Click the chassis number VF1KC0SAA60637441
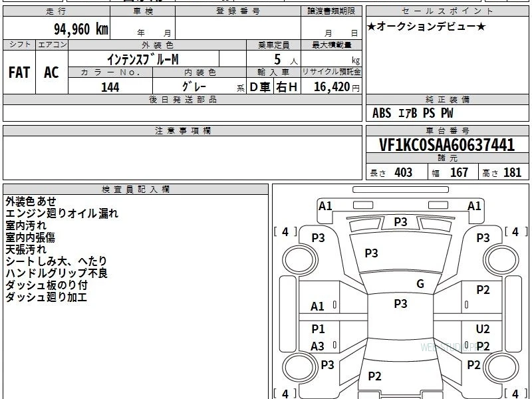Viewport: 532px width, 399px height. tap(447, 145)
